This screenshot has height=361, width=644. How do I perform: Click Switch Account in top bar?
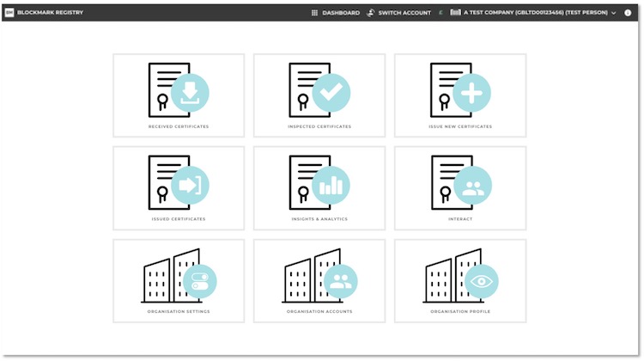point(398,13)
